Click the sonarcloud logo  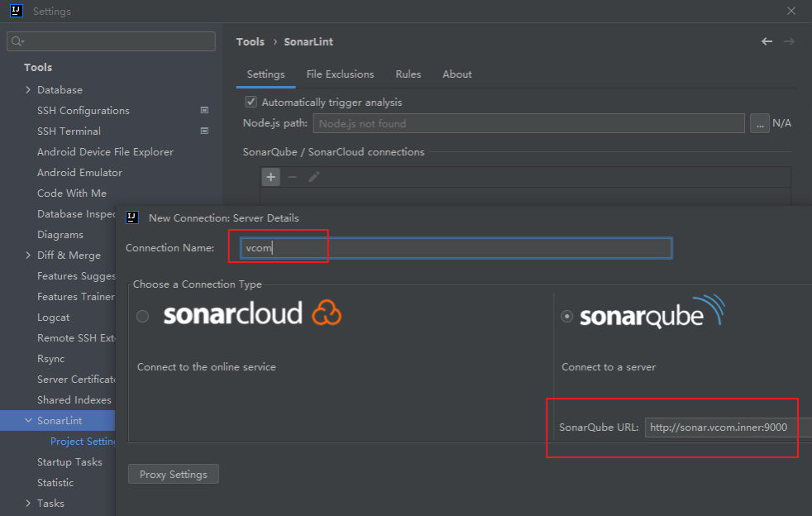pyautogui.click(x=252, y=313)
